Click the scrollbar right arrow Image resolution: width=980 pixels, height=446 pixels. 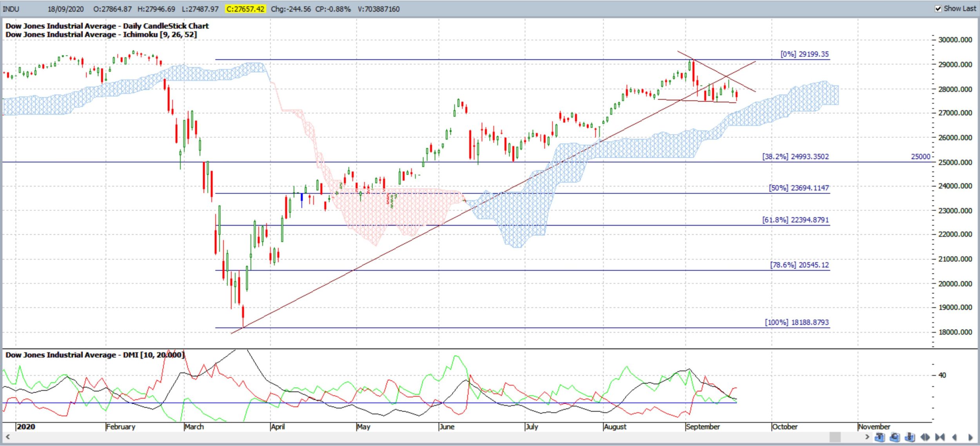click(x=867, y=437)
